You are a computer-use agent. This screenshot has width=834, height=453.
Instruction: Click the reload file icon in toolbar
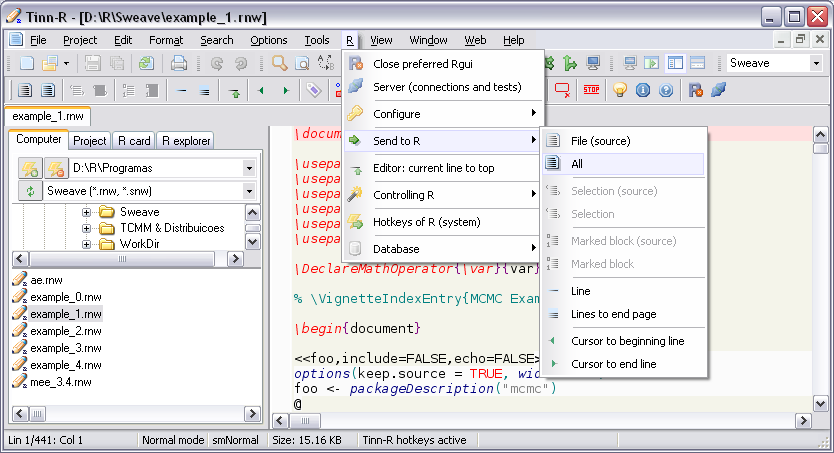[146, 63]
